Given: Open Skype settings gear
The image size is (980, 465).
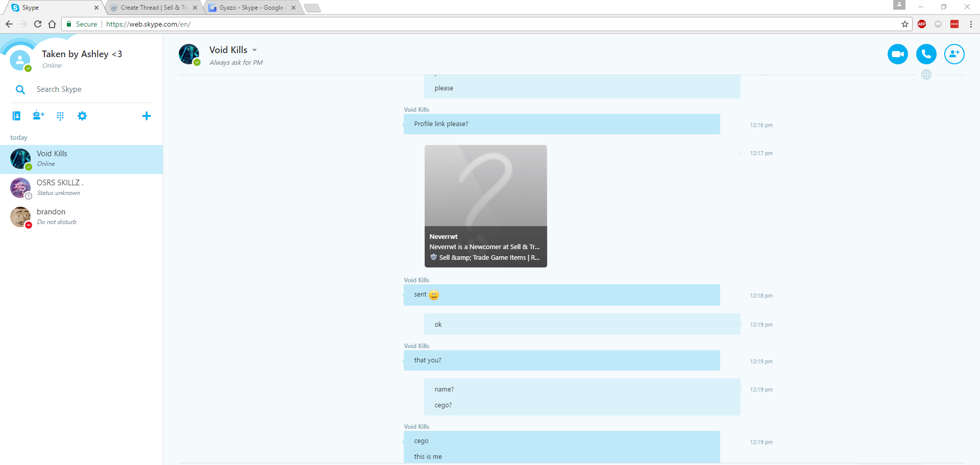Looking at the screenshot, I should [82, 116].
